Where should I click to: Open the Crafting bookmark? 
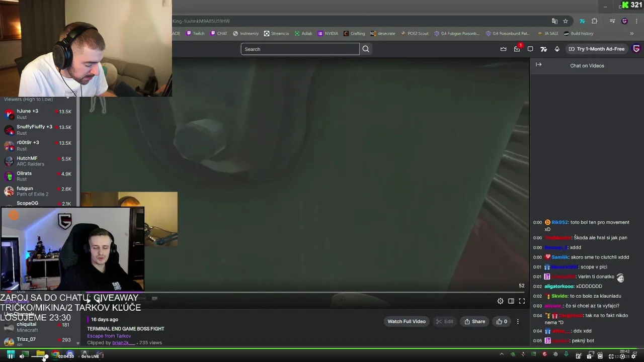354,34
